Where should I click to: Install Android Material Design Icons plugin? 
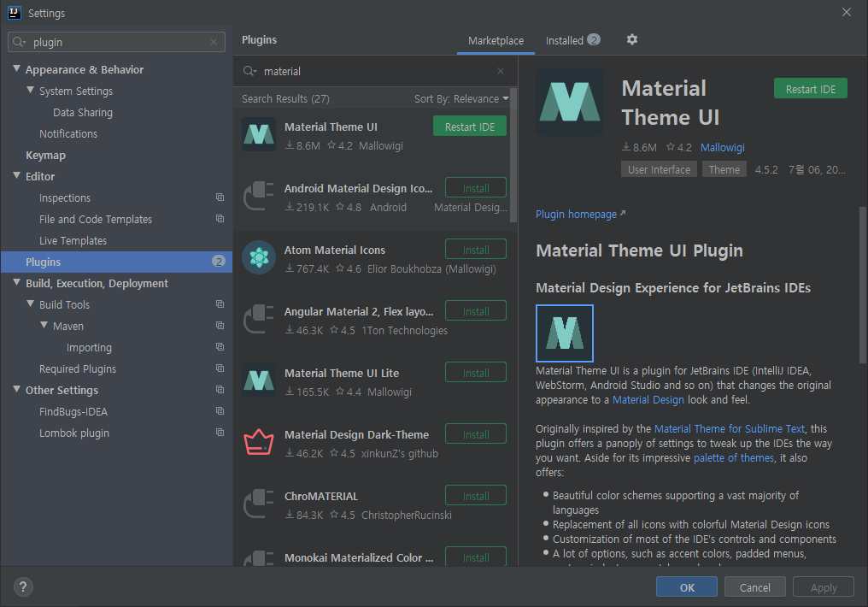click(476, 188)
